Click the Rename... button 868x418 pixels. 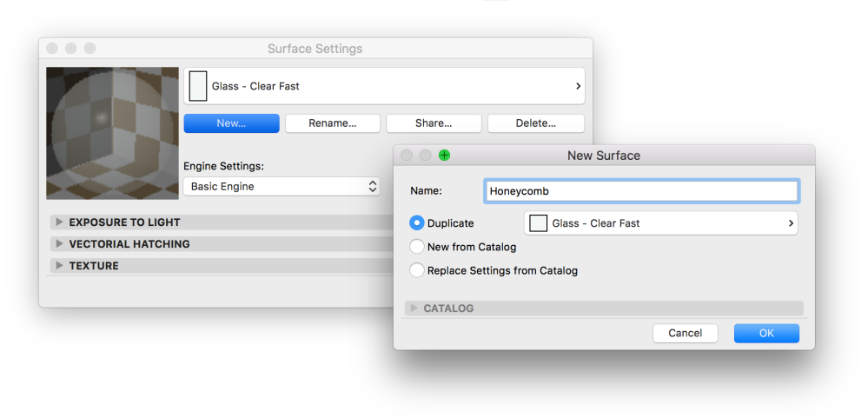(x=333, y=123)
